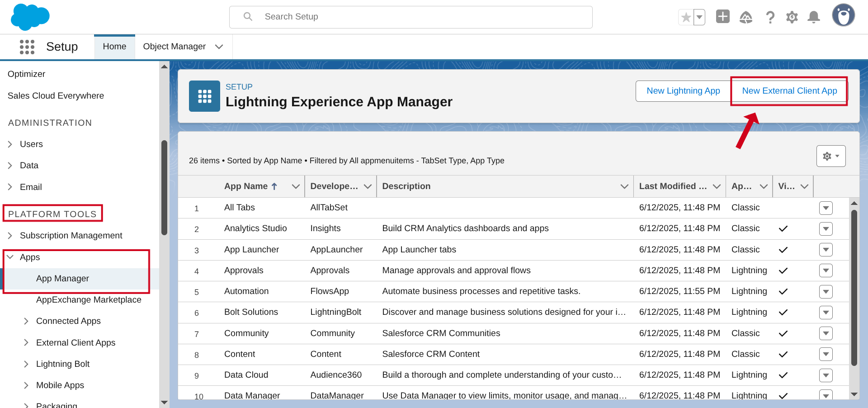Sort by App Name column header
The image size is (868, 408).
pyautogui.click(x=251, y=186)
